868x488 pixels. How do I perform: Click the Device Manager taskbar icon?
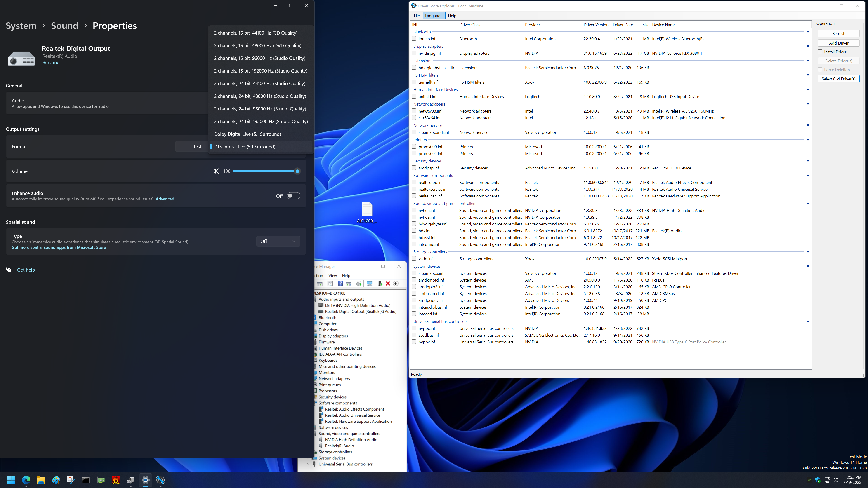(130, 480)
